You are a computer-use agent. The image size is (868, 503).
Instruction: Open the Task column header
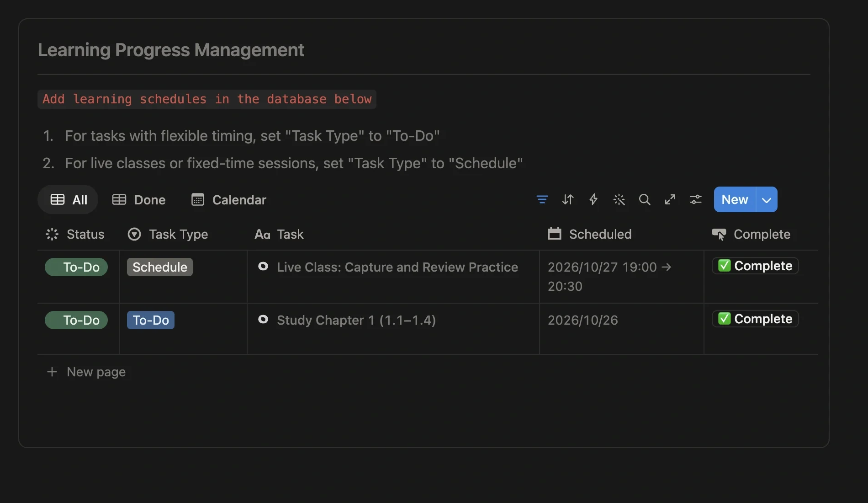click(279, 234)
